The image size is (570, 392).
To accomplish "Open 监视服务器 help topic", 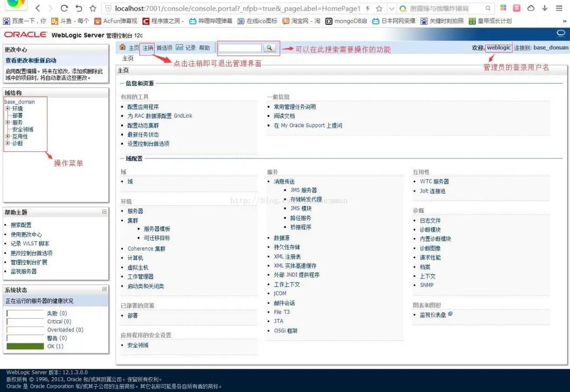I will coord(24,271).
